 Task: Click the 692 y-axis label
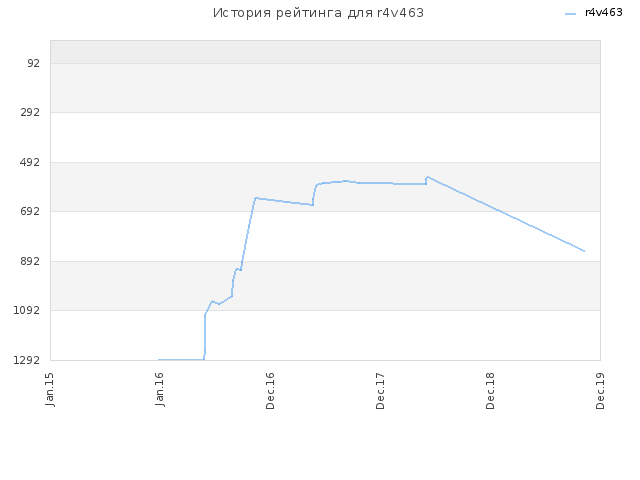pyautogui.click(x=30, y=211)
